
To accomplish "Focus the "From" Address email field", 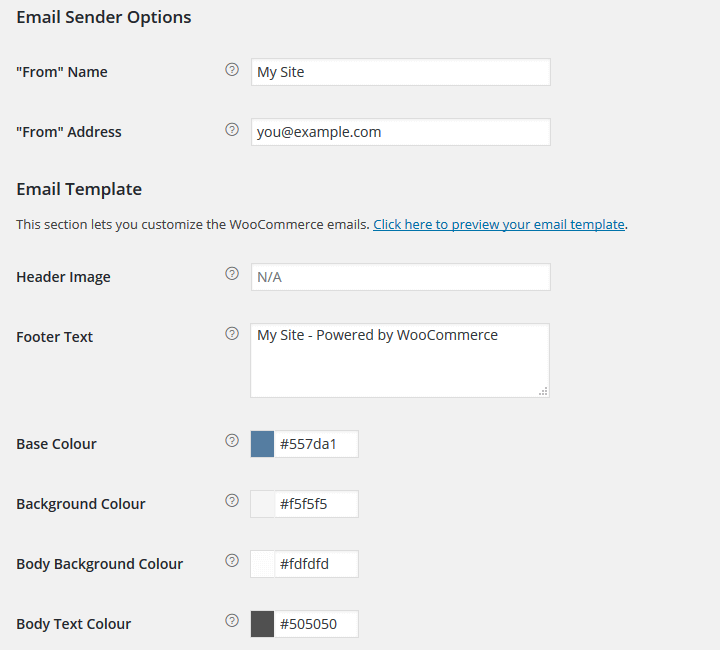I will [x=400, y=132].
